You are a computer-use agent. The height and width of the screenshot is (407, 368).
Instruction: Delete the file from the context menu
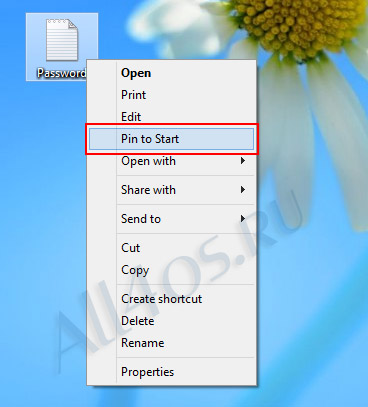[x=171, y=321]
